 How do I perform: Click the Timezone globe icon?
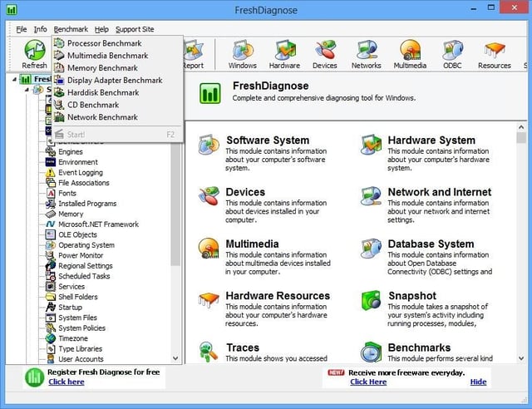[x=50, y=338]
